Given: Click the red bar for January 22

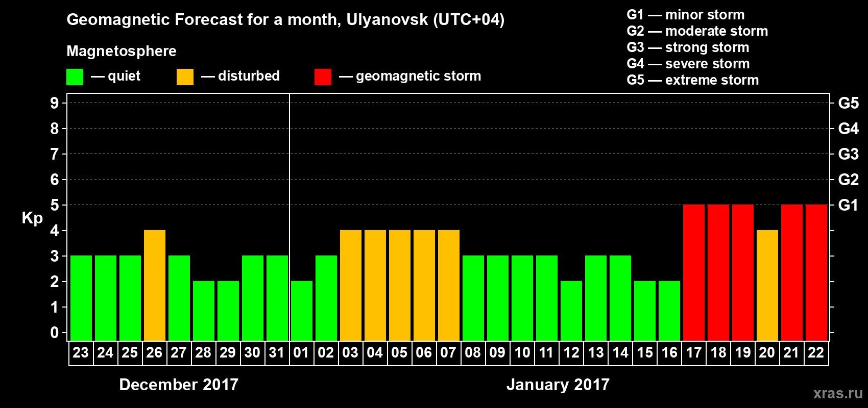Looking at the screenshot, I should [816, 272].
